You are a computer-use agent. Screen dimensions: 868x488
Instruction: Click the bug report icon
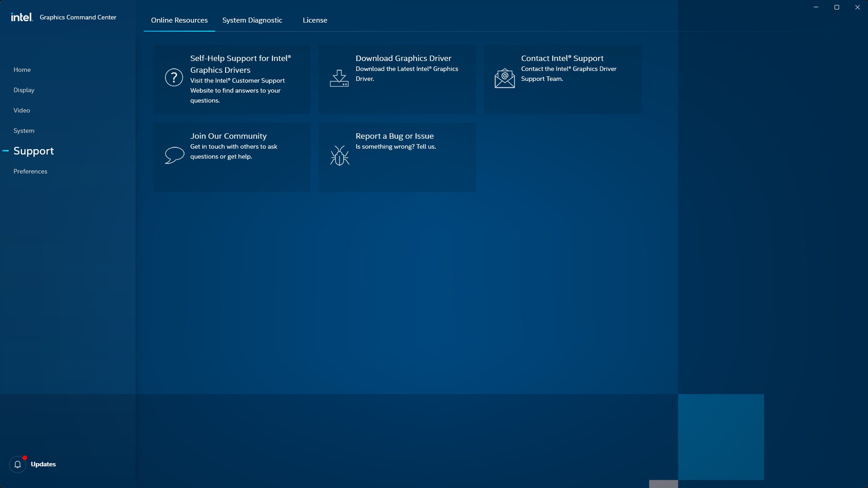(x=339, y=155)
